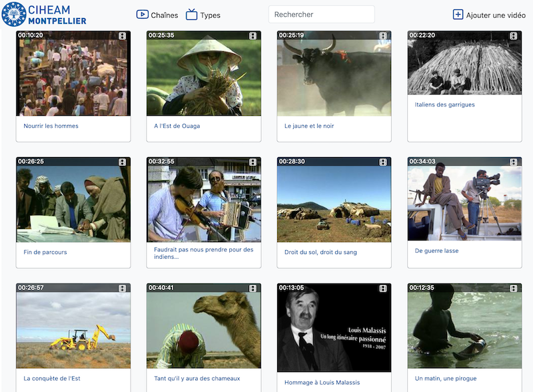Viewport: 533px width, 392px height.
Task: Click the crowded market thumbnail
Action: point(73,73)
